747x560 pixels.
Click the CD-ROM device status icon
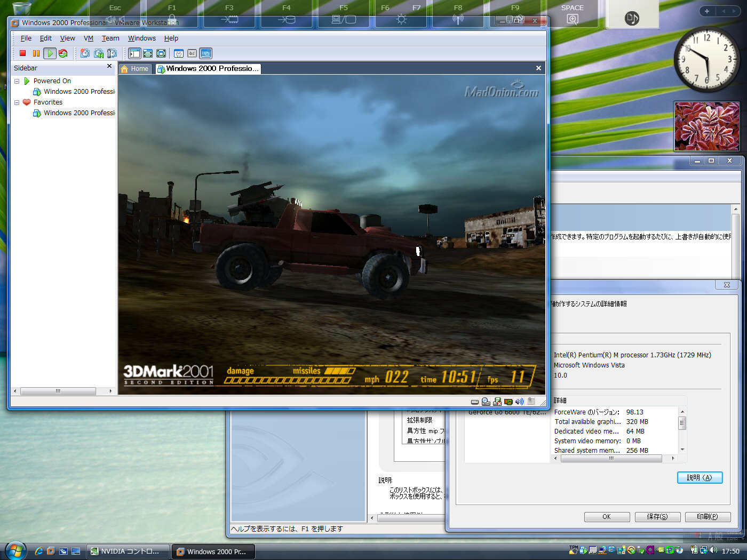tap(486, 402)
